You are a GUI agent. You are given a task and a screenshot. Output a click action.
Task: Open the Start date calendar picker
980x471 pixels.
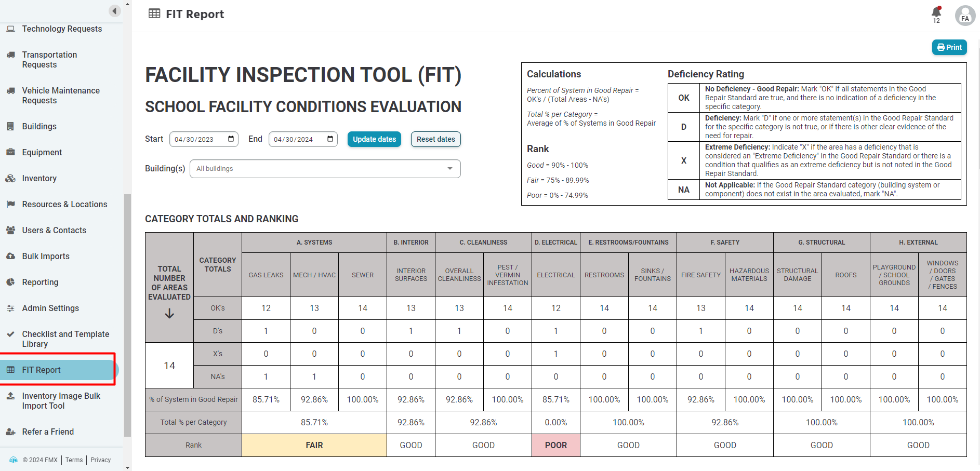coord(231,139)
